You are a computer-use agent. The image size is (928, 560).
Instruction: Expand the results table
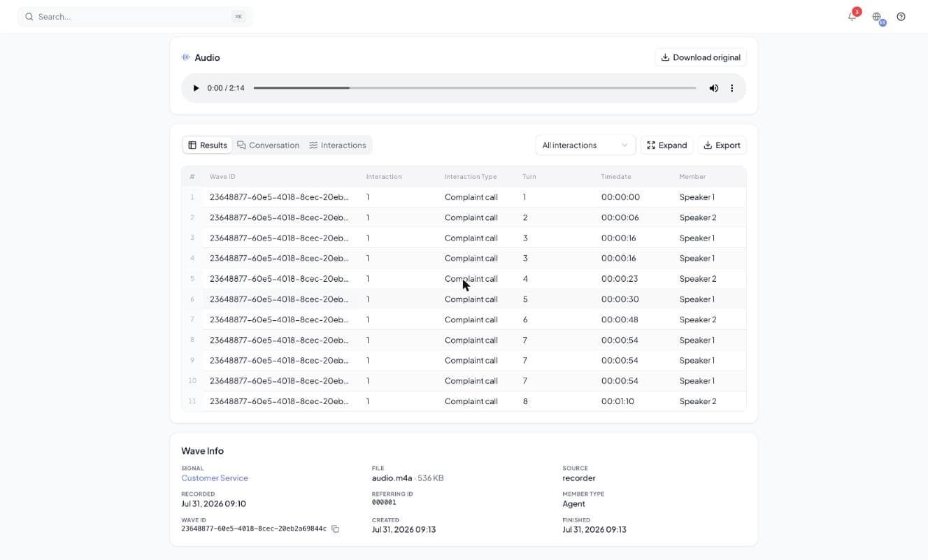click(x=666, y=145)
